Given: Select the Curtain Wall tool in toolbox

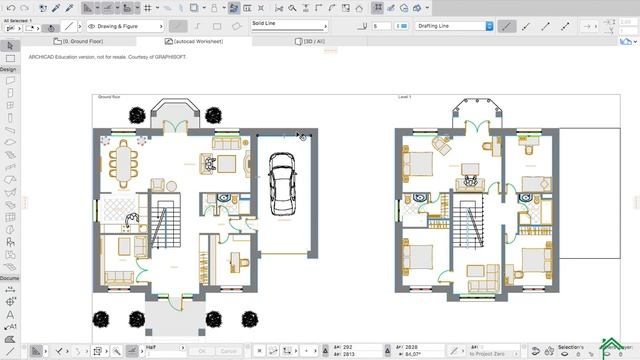Looking at the screenshot, I should tap(10, 217).
